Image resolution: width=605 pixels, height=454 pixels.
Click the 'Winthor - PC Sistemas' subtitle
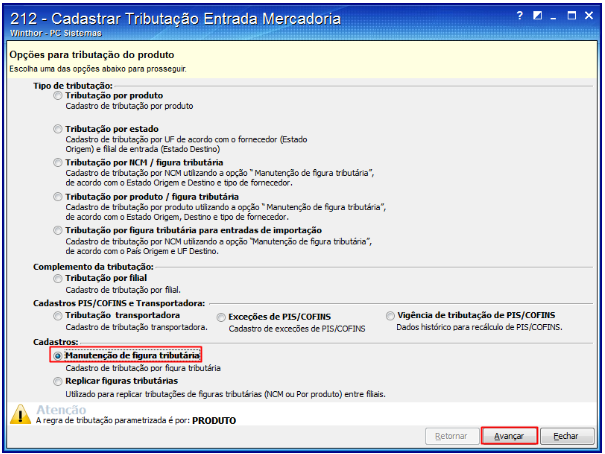tap(56, 33)
